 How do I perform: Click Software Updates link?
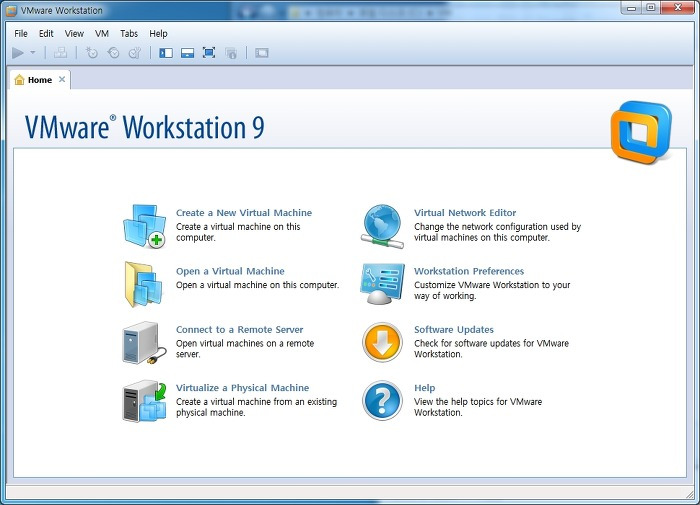pyautogui.click(x=454, y=330)
